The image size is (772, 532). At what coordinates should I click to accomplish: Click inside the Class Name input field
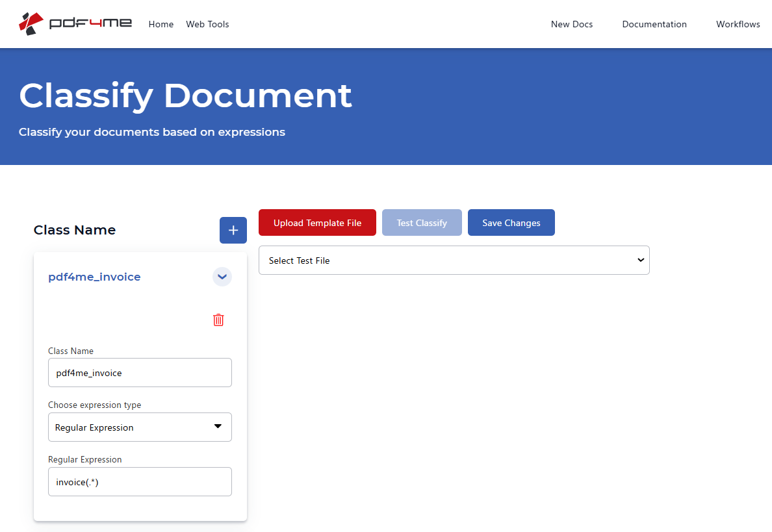coord(139,372)
